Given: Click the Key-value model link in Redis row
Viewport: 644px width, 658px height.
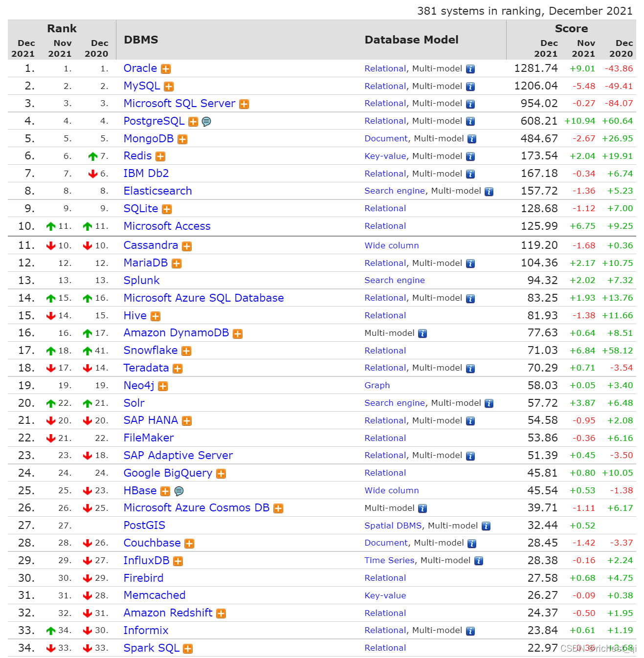Looking at the screenshot, I should 385,156.
